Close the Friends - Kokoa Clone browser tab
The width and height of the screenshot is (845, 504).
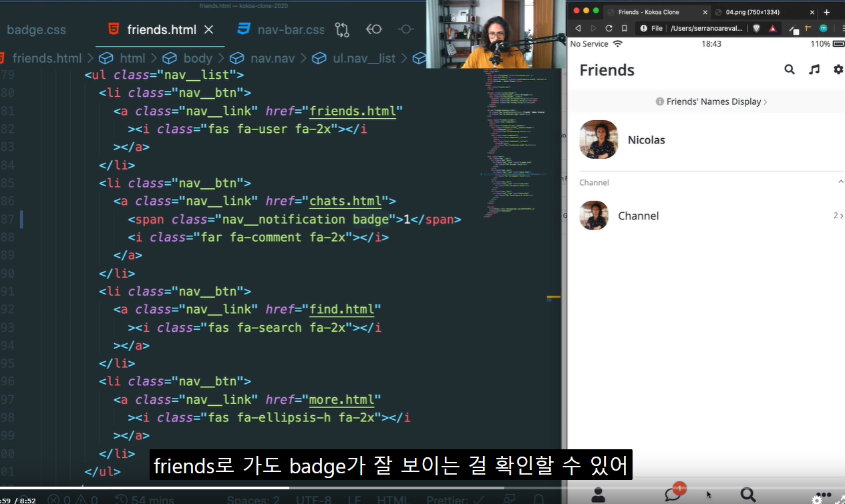pos(705,12)
